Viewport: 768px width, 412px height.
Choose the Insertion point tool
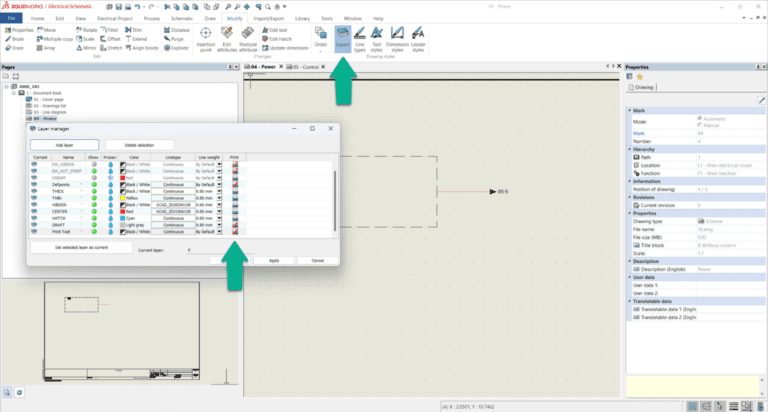[206, 39]
